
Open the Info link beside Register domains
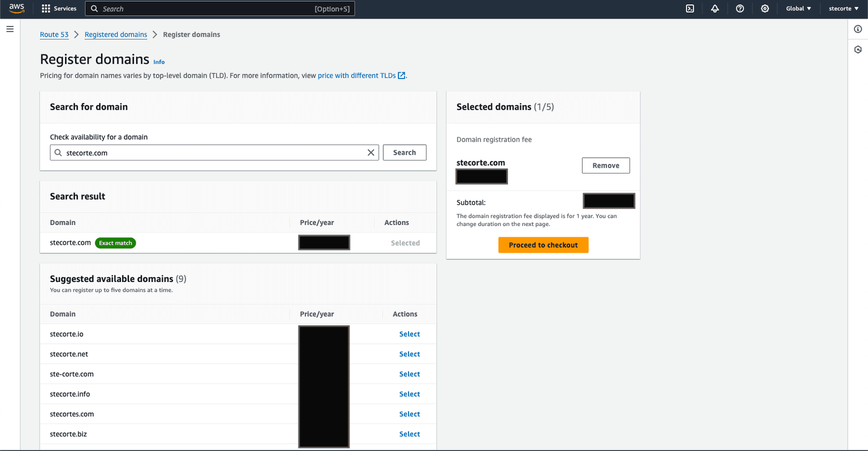159,62
